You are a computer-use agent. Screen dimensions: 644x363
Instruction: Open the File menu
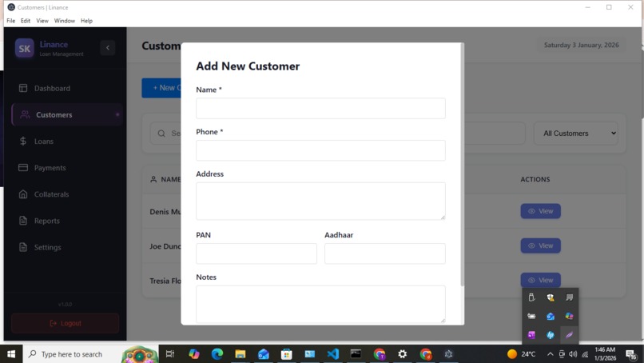[x=10, y=21]
